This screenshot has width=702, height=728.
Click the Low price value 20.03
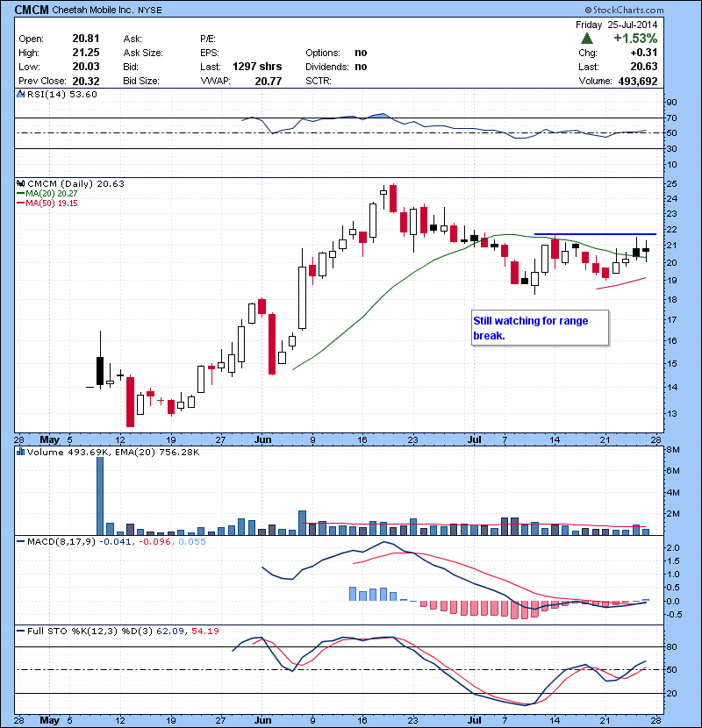tap(86, 67)
